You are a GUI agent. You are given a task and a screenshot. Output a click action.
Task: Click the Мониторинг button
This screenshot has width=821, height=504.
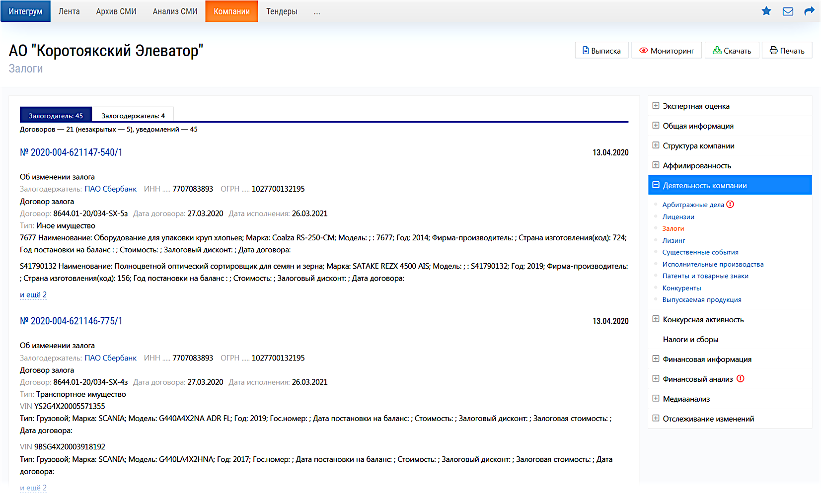(667, 51)
